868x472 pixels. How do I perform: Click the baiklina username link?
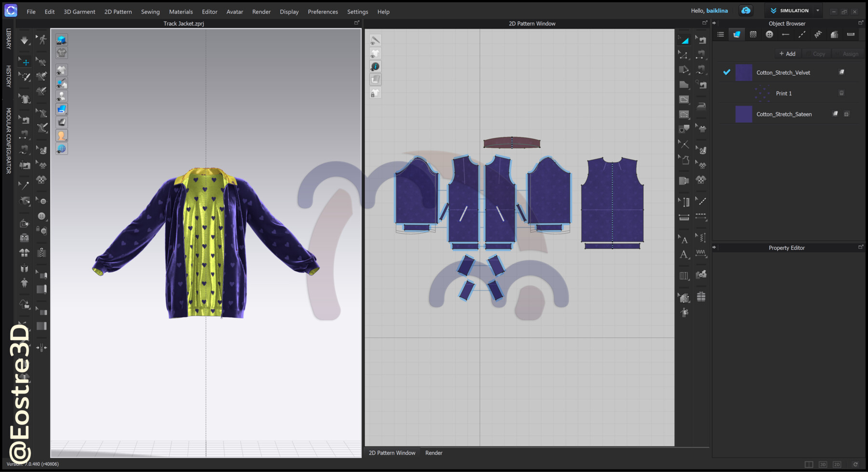(x=717, y=10)
